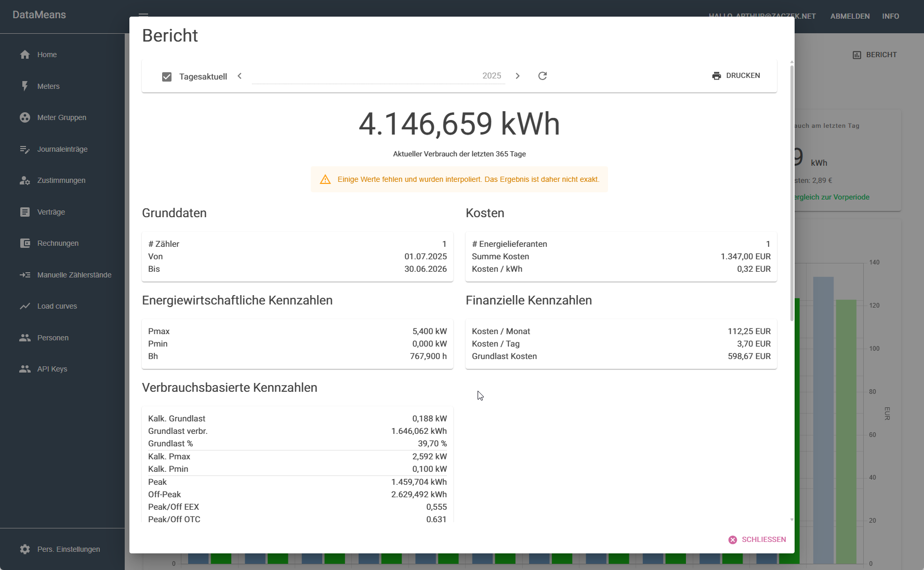Click the Schliessen close X icon
The width and height of the screenshot is (924, 570).
pos(733,540)
